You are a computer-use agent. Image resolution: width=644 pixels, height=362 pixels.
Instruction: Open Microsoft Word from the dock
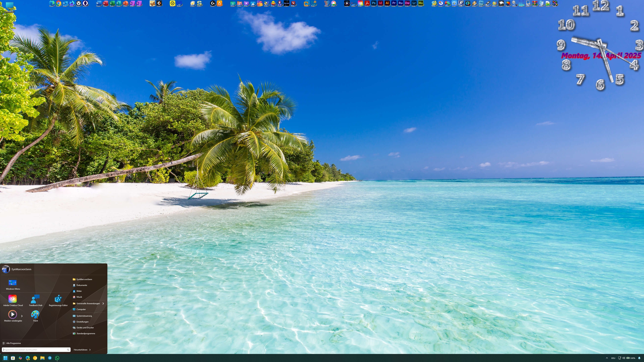pyautogui.click(x=98, y=3)
